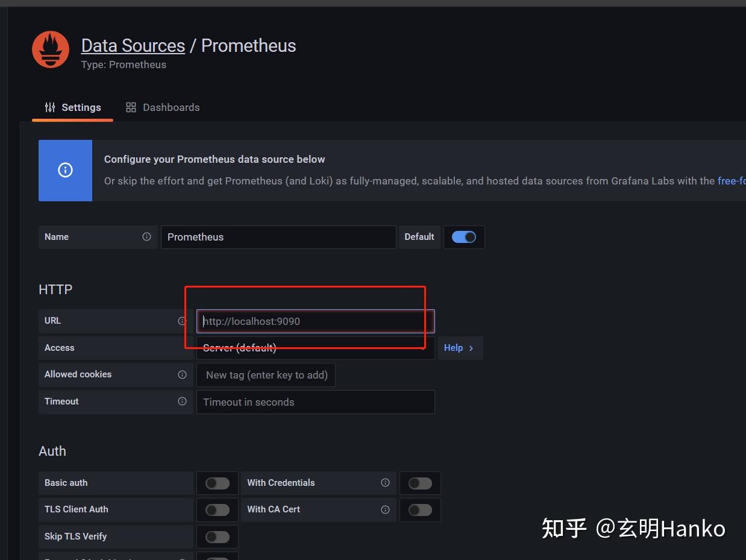
Task: Switch to the Dashboards tab
Action: pos(163,107)
